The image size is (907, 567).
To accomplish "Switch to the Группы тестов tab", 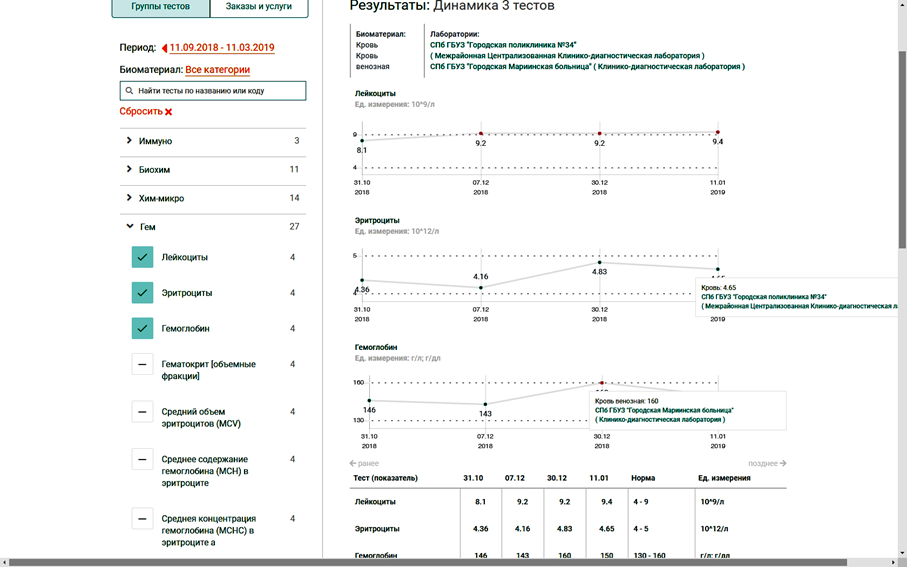I will click(160, 7).
